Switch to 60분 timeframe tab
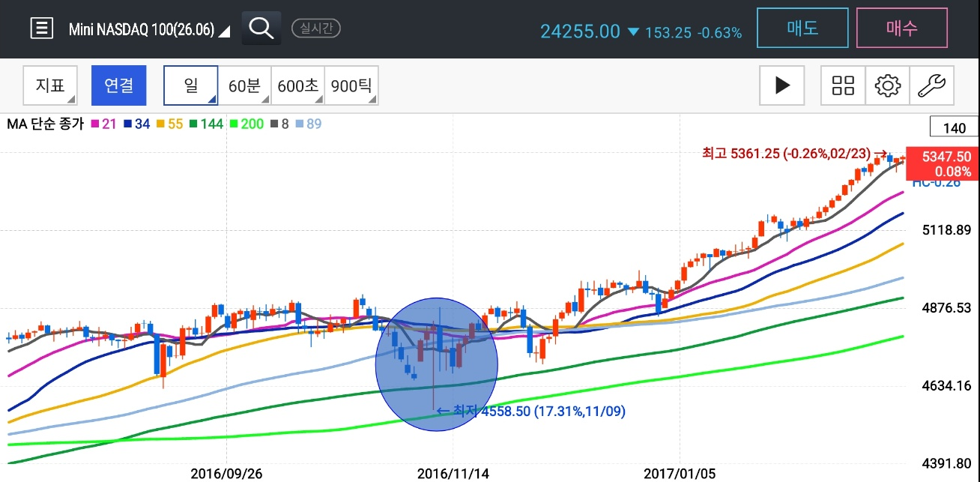 [244, 85]
